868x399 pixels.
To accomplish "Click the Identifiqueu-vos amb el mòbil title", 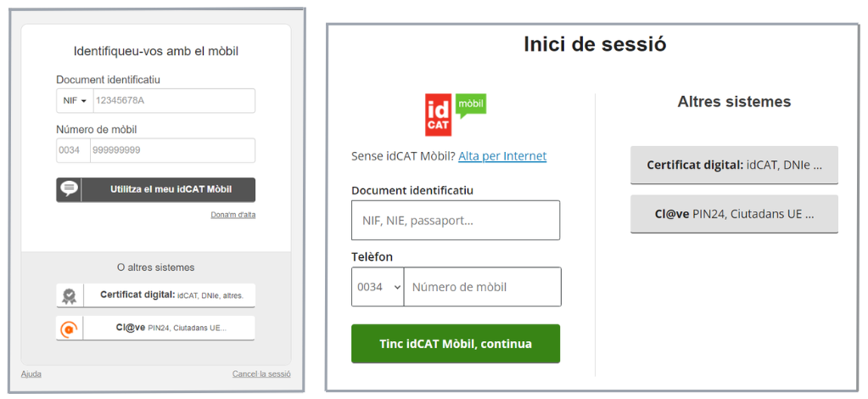I will (155, 52).
